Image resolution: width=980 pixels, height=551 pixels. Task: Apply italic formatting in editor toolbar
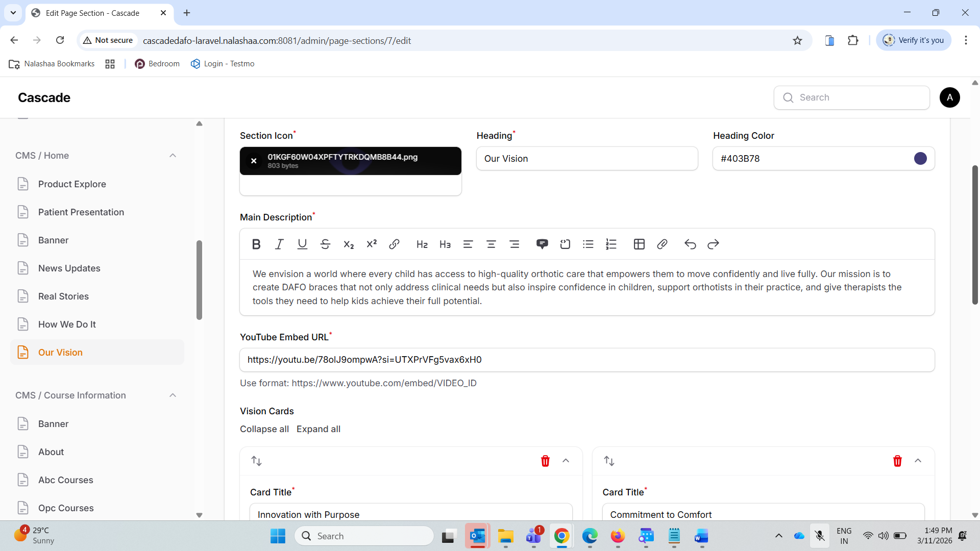(x=279, y=244)
